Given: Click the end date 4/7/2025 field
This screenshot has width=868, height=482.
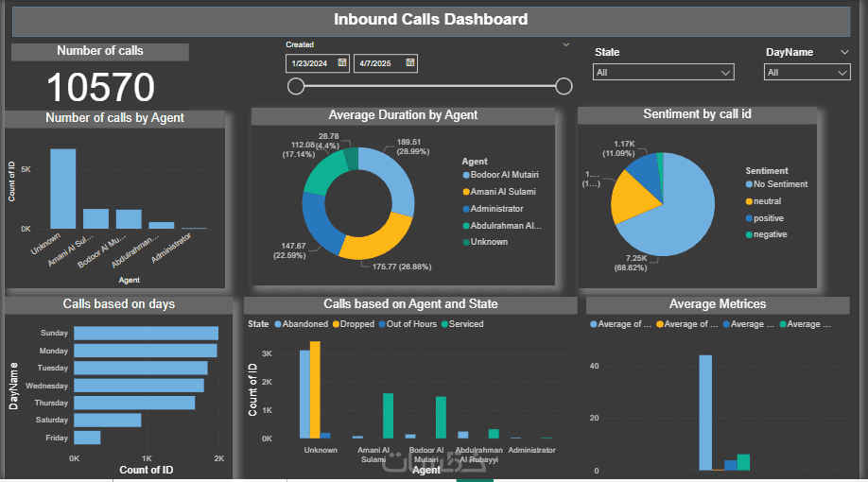Looking at the screenshot, I should point(385,63).
